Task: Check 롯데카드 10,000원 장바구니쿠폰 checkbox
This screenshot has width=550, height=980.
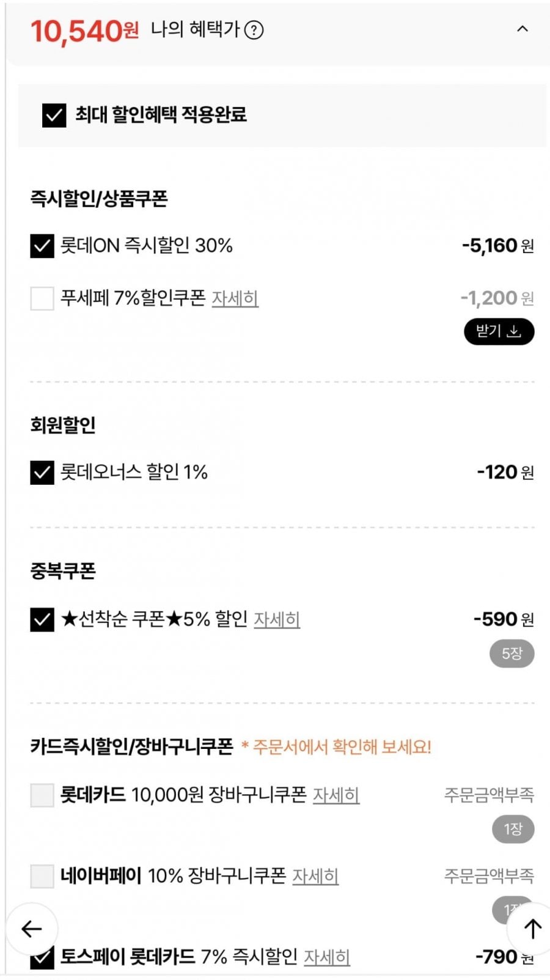Action: pyautogui.click(x=42, y=795)
